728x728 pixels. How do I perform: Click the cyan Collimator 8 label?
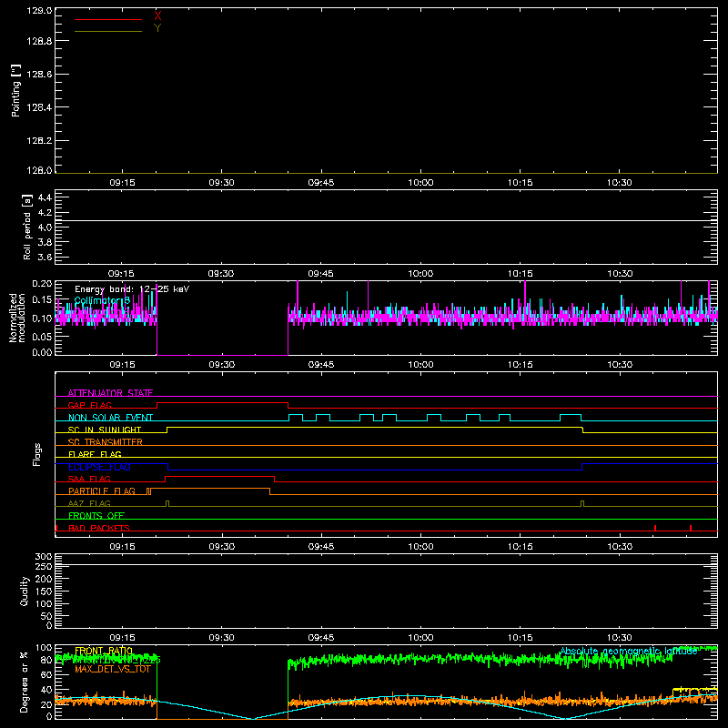point(102,300)
